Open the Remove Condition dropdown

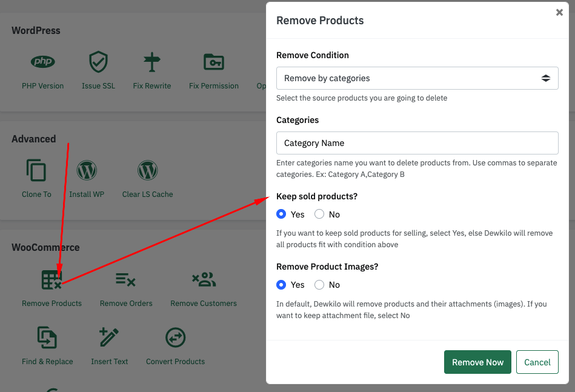click(417, 78)
